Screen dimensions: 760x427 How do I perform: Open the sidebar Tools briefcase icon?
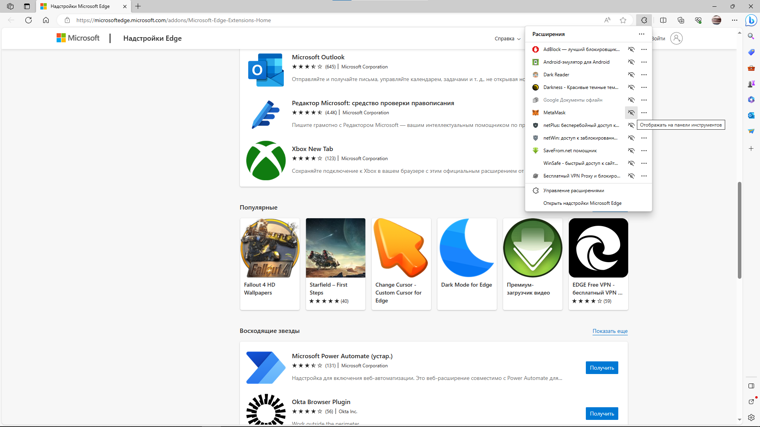[x=751, y=68]
